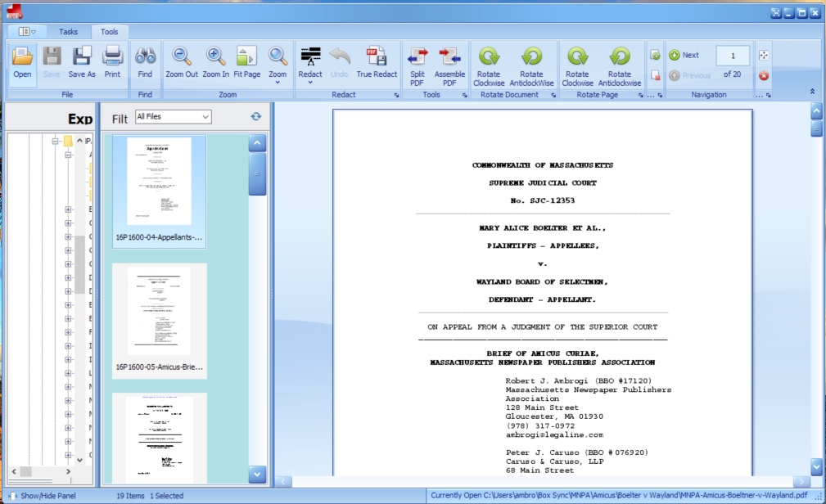Open a PDF file with Open
The height and width of the screenshot is (504, 826).
click(22, 63)
